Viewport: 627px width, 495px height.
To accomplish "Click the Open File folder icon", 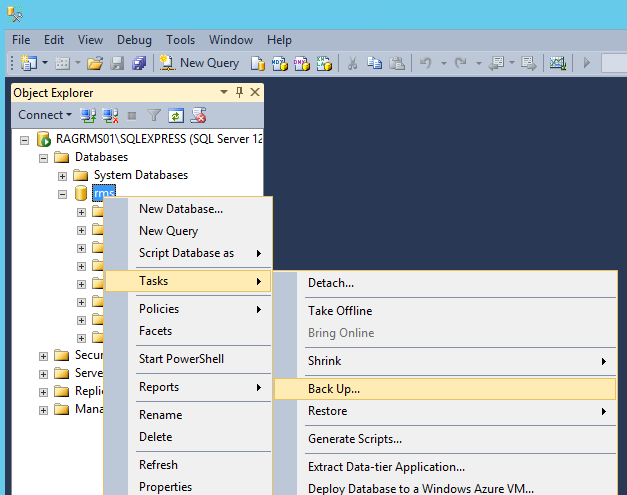I will click(x=95, y=63).
